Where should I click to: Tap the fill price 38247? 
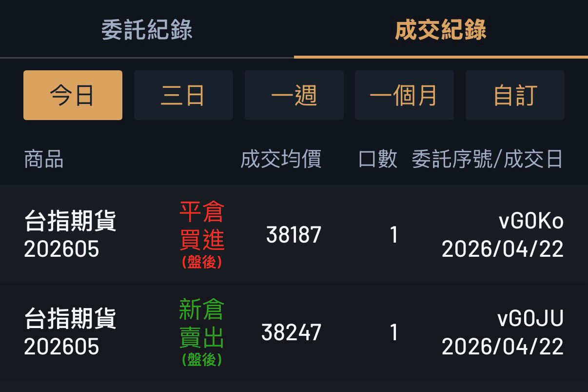(292, 332)
